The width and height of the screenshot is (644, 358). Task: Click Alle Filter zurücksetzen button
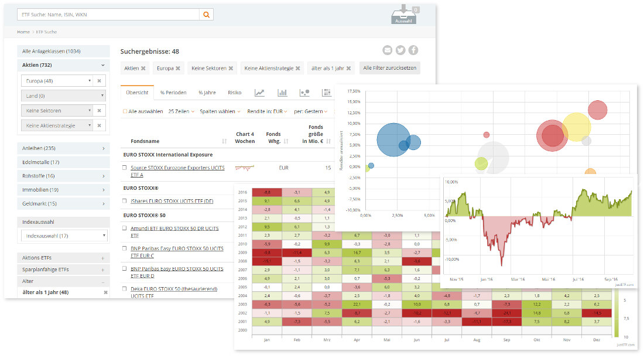click(x=389, y=68)
